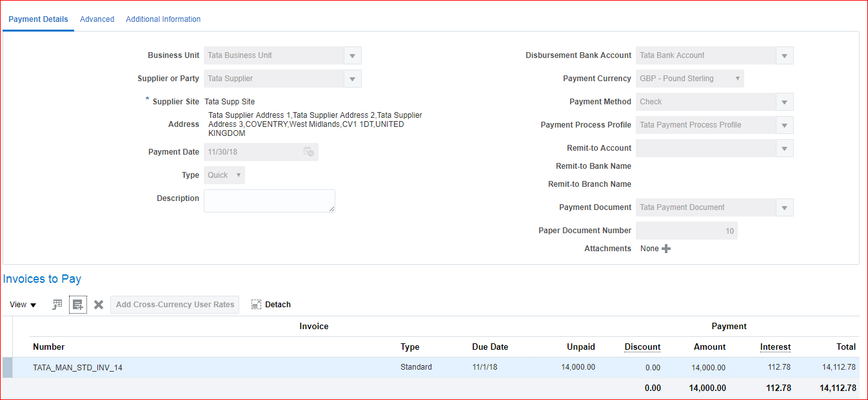The height and width of the screenshot is (400, 868).
Task: Open the payment Type Quick dropdown
Action: coord(238,175)
